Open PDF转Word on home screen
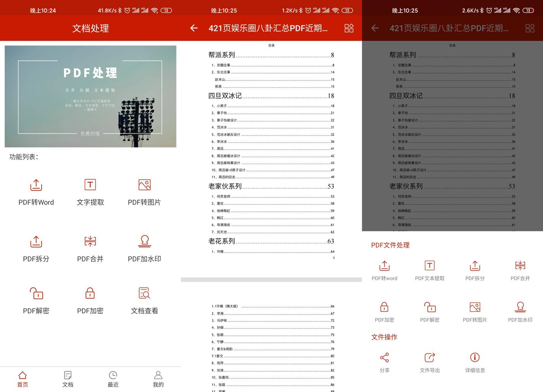Image resolution: width=543 pixels, height=392 pixels. tap(36, 192)
